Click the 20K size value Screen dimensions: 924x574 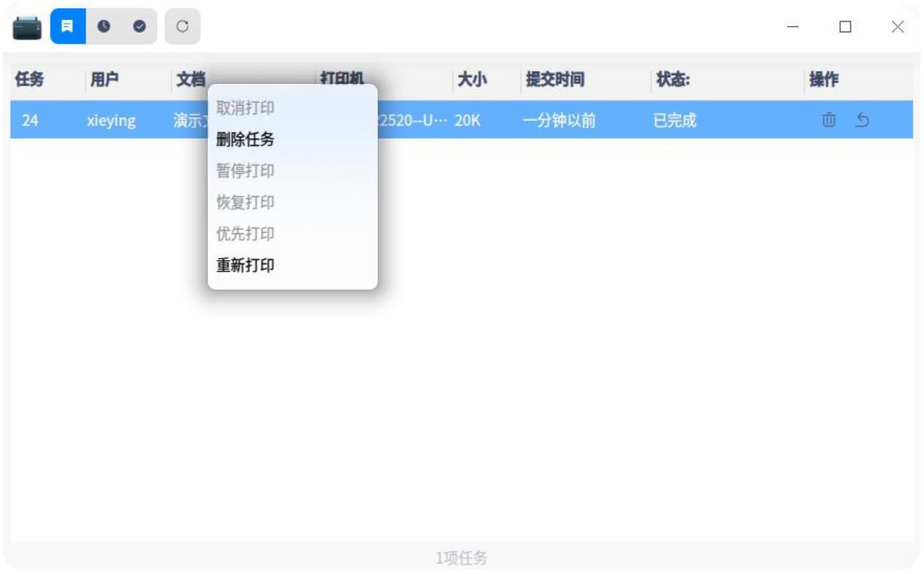pyautogui.click(x=467, y=121)
